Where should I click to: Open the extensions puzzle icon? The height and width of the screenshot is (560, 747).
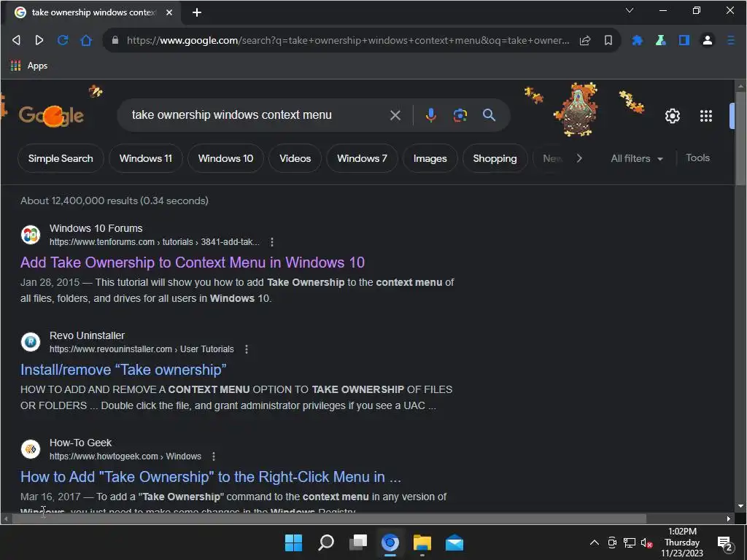point(637,41)
